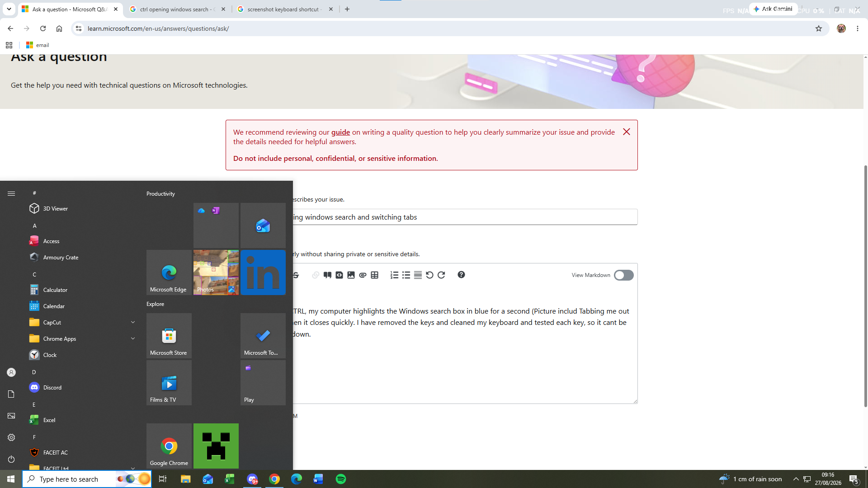Open the Outlook tile in Productivity
868x488 pixels.
(263, 225)
